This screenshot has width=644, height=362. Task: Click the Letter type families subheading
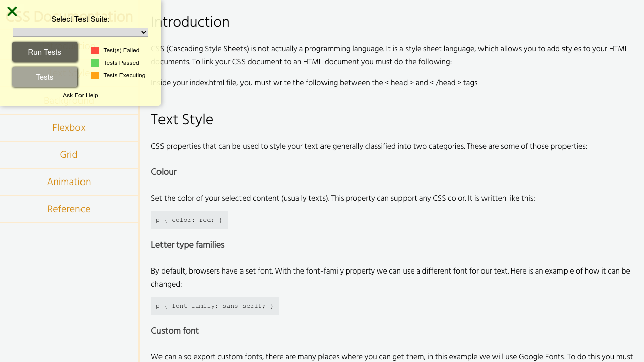click(188, 245)
